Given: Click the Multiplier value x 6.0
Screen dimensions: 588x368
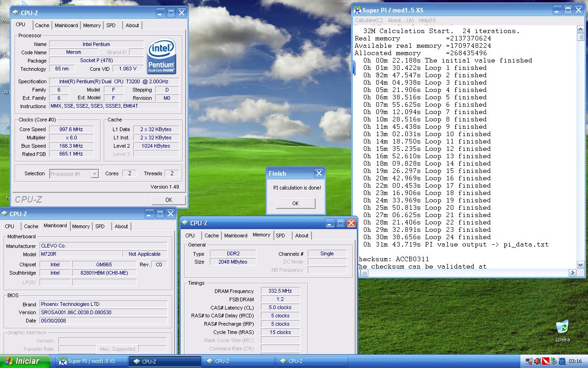Looking at the screenshot, I should tap(72, 138).
